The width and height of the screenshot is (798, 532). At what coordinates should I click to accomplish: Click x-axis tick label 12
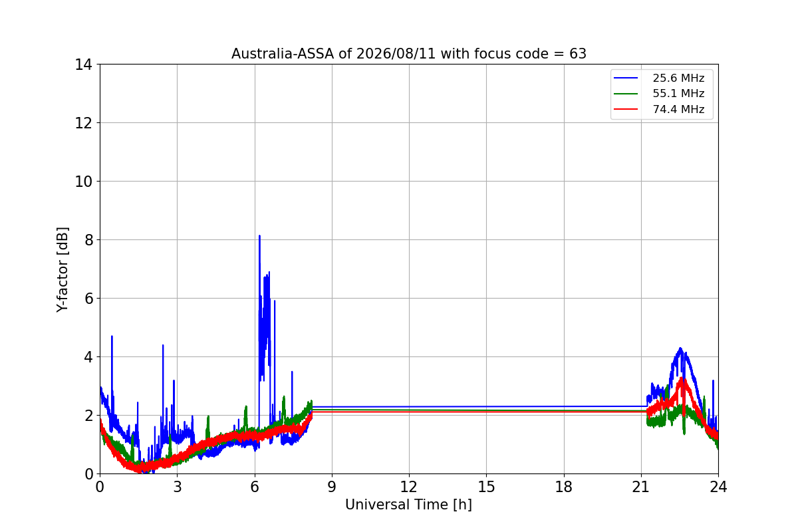point(409,486)
